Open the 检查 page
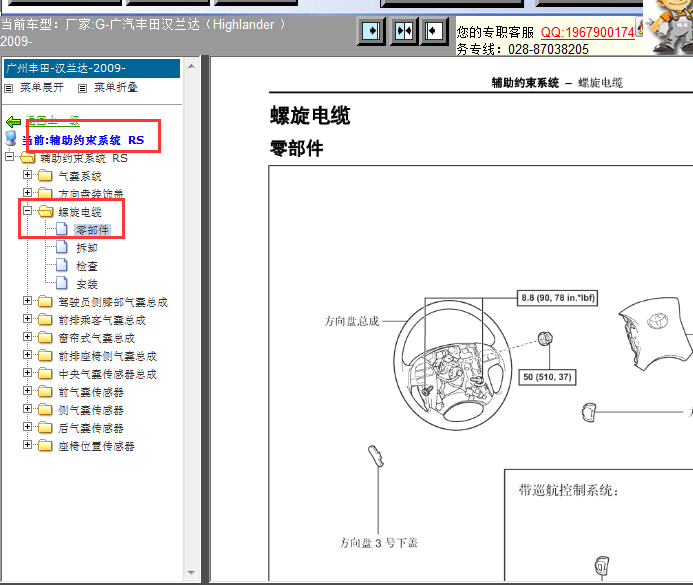Image resolution: width=693 pixels, height=585 pixels. coord(87,266)
